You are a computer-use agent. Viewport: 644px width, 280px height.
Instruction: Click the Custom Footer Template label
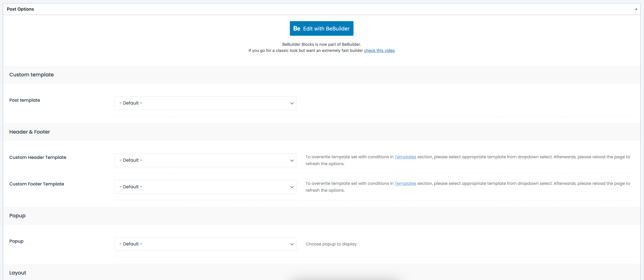[37, 184]
